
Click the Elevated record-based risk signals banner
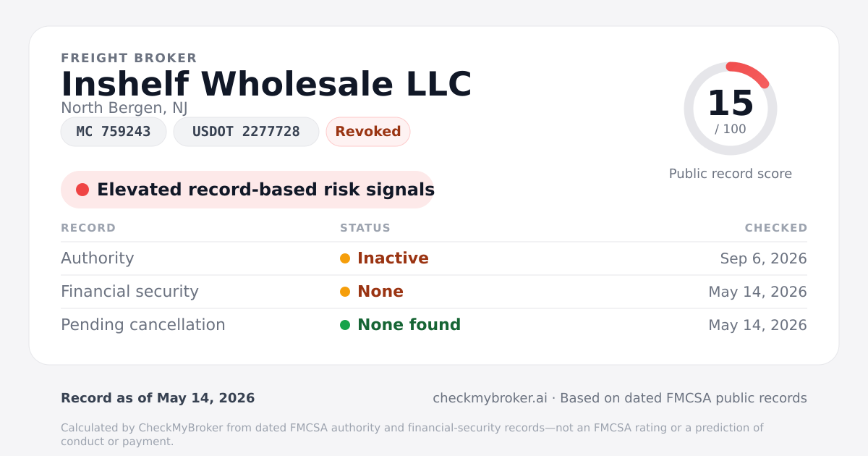click(x=247, y=190)
